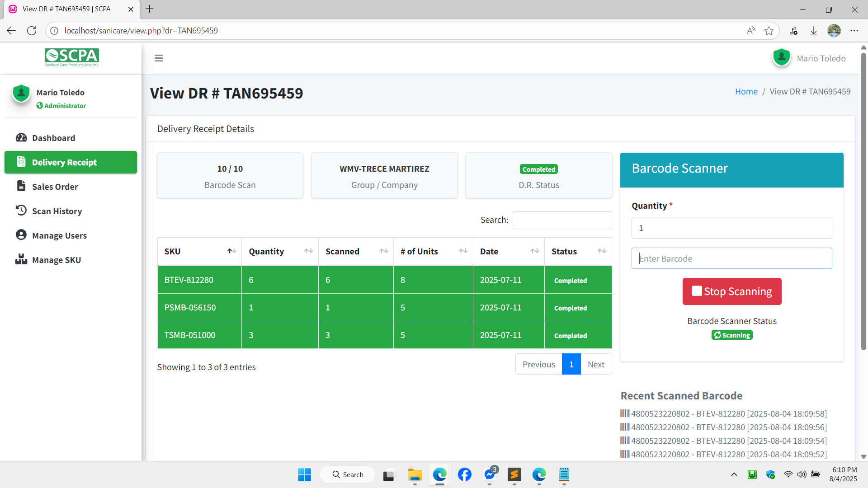Click the Manage SKU boxes icon
Screen dimensions: 868x488
(x=21, y=259)
